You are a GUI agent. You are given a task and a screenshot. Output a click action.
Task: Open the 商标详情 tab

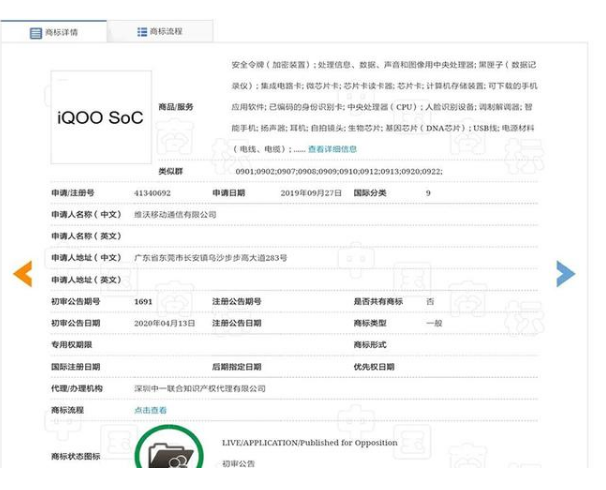click(x=54, y=32)
